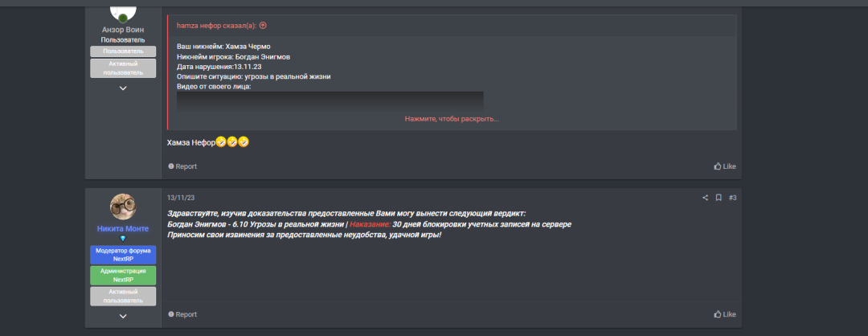Report Никита Монте's verdict post

182,314
